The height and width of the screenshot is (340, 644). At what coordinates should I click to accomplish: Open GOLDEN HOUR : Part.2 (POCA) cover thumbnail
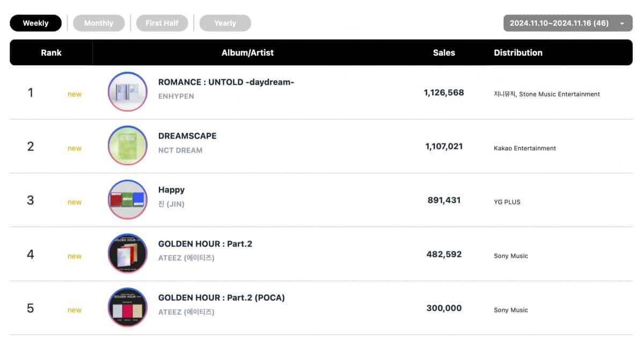[127, 308]
